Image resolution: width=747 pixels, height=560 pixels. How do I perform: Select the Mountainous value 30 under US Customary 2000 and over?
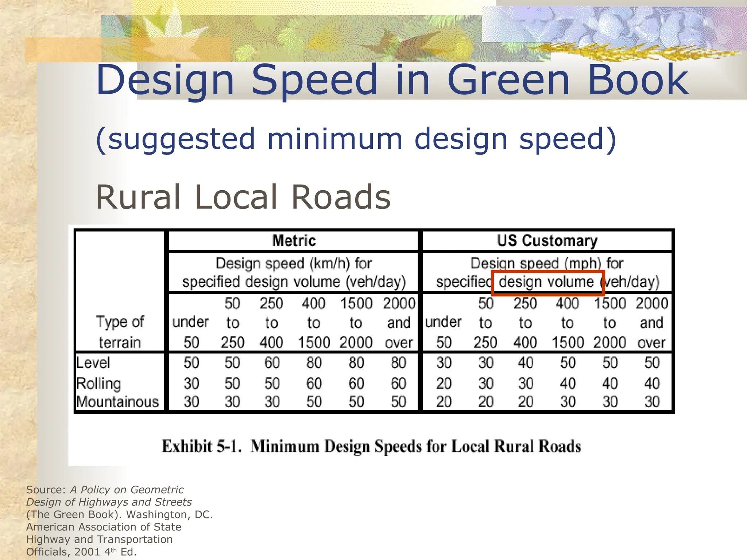point(652,402)
